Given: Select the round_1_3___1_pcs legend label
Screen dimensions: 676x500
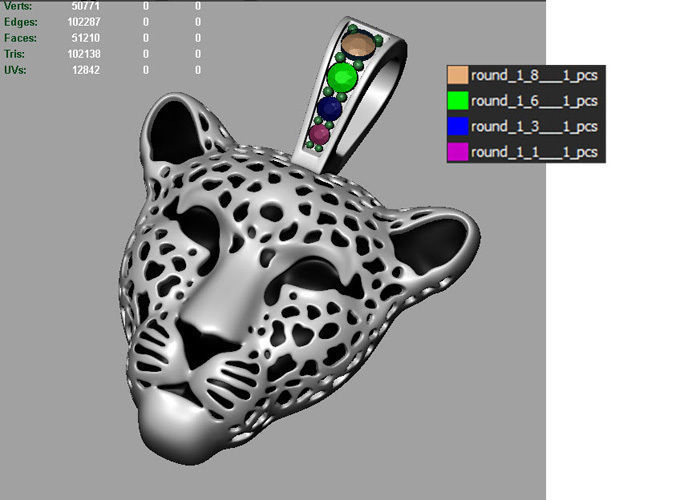Looking at the screenshot, I should click(534, 126).
